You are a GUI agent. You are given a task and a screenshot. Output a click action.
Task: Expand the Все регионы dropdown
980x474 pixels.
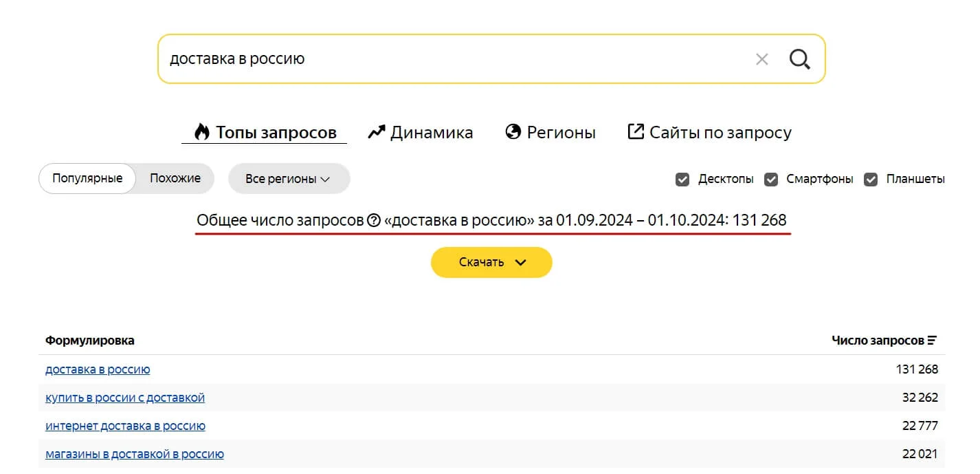click(x=289, y=179)
